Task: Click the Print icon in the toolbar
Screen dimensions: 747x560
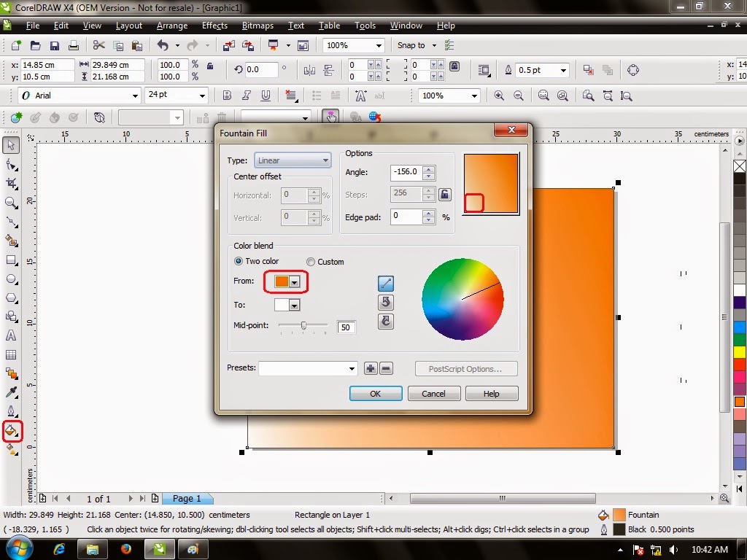Action: point(74,45)
